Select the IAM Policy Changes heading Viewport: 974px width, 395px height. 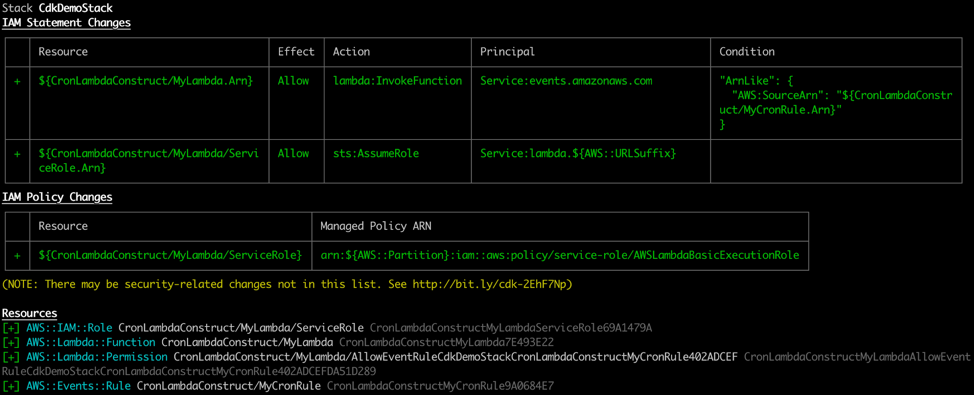click(x=57, y=198)
